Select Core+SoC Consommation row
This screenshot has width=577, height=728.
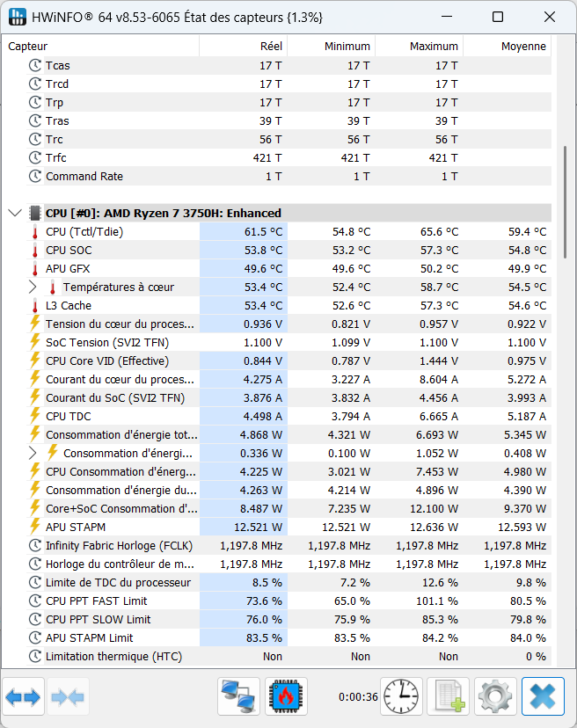[x=289, y=509]
